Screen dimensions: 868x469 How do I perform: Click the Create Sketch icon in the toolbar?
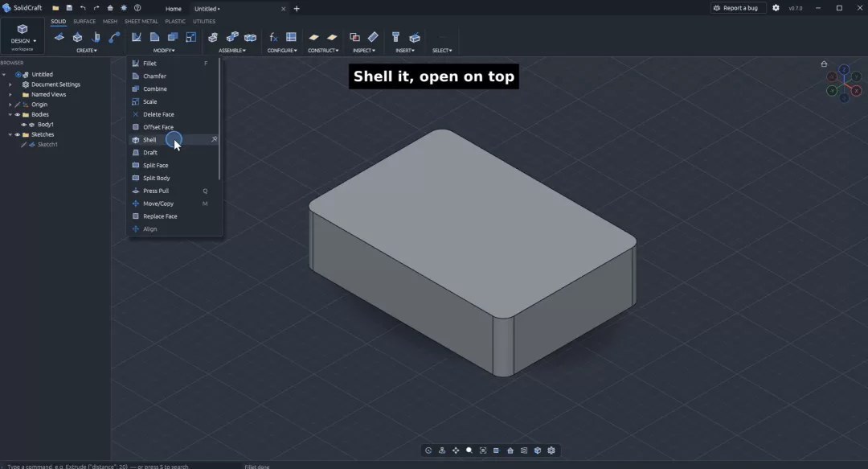tap(59, 37)
